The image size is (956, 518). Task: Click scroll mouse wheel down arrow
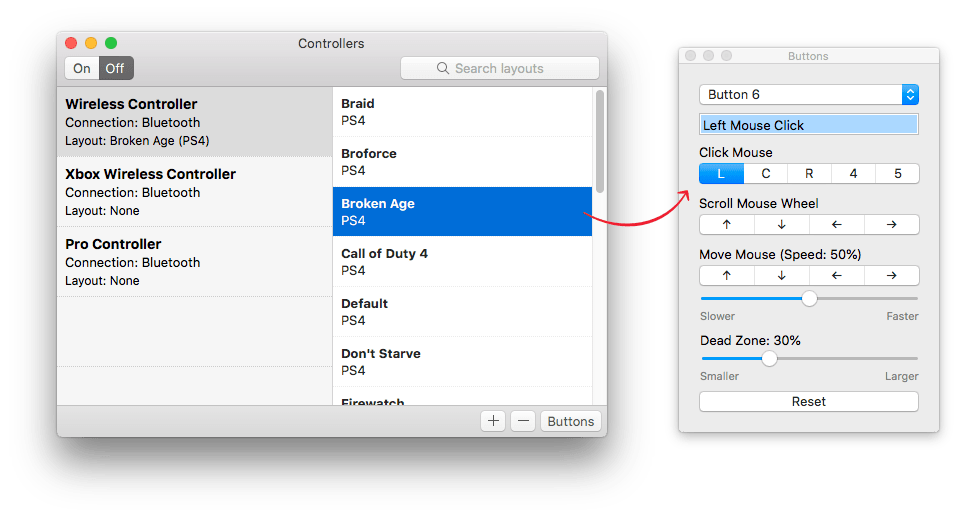point(782,224)
